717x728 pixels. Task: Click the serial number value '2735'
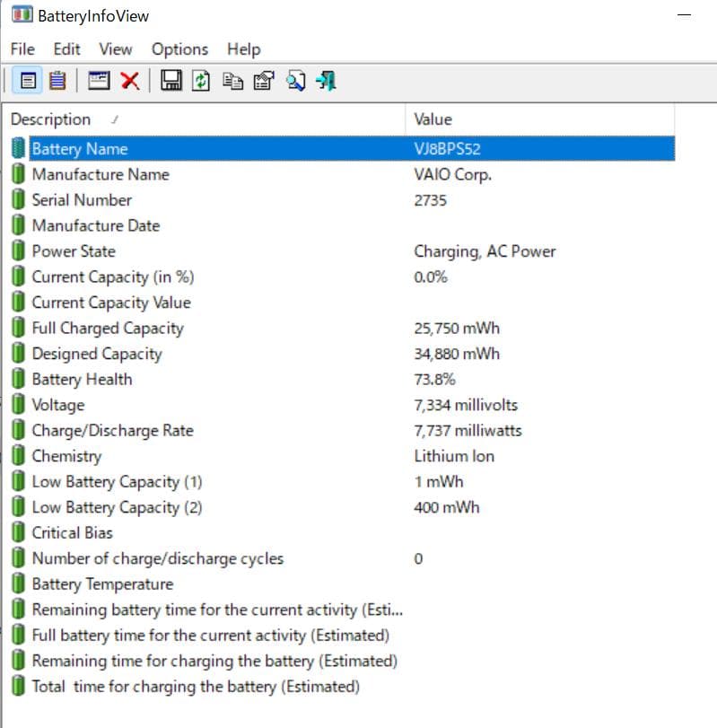tap(430, 200)
